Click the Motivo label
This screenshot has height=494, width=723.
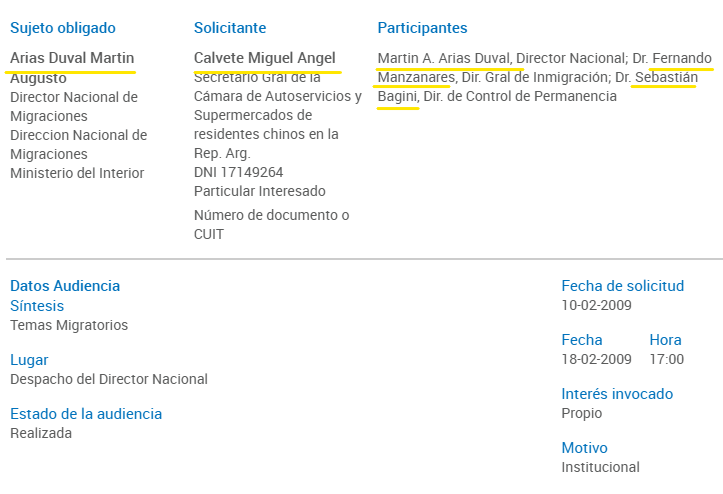click(584, 448)
